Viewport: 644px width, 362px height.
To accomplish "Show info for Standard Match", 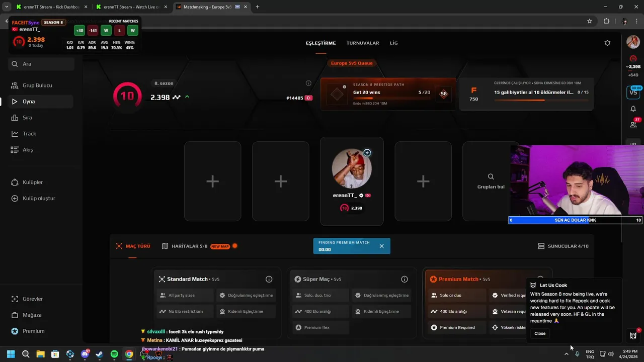I will [269, 279].
